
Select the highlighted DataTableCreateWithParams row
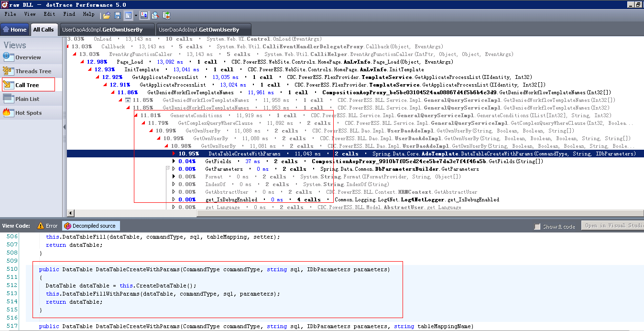[x=335, y=154]
